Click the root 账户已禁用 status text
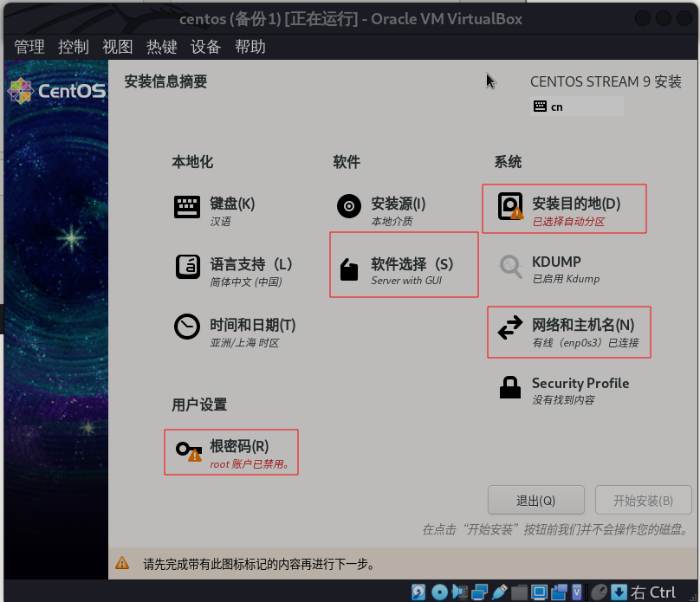Screen dimensions: 700x602 click(x=250, y=464)
